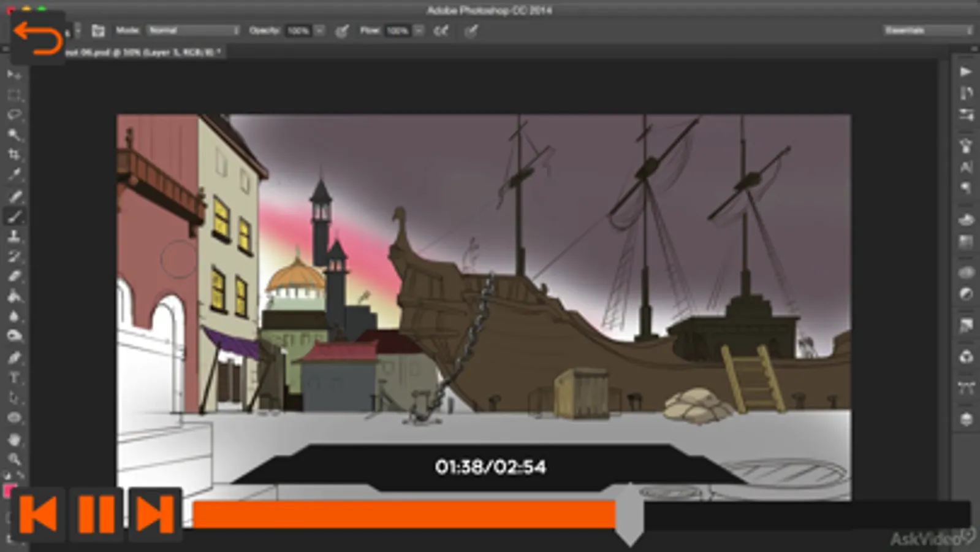Viewport: 980px width, 552px height.
Task: Open the Paragraph panel icon
Action: pyautogui.click(x=966, y=188)
